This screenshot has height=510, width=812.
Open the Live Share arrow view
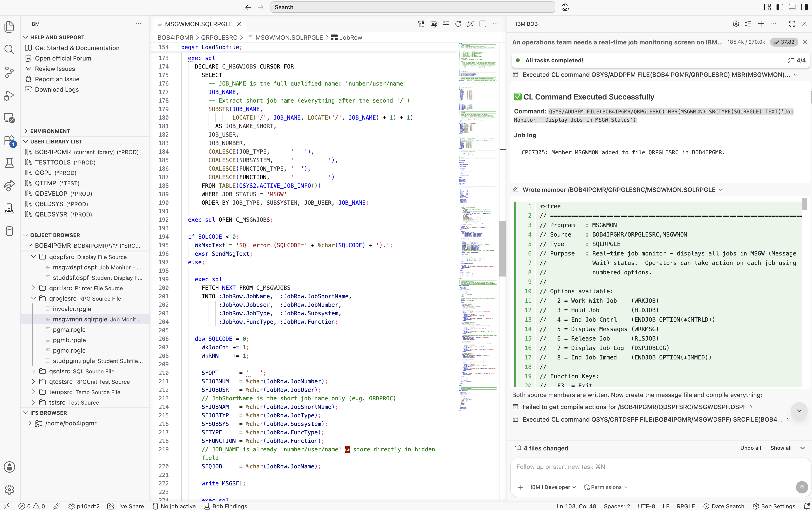point(9,186)
